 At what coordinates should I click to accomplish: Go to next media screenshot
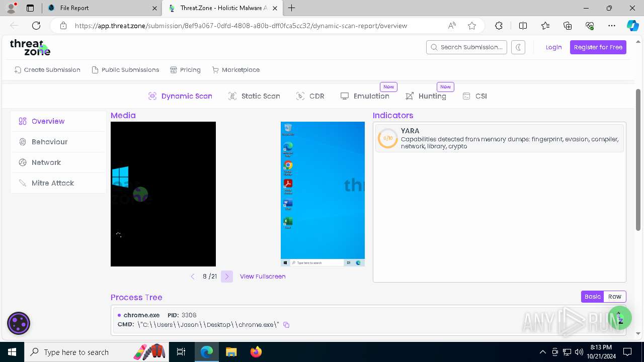(227, 277)
